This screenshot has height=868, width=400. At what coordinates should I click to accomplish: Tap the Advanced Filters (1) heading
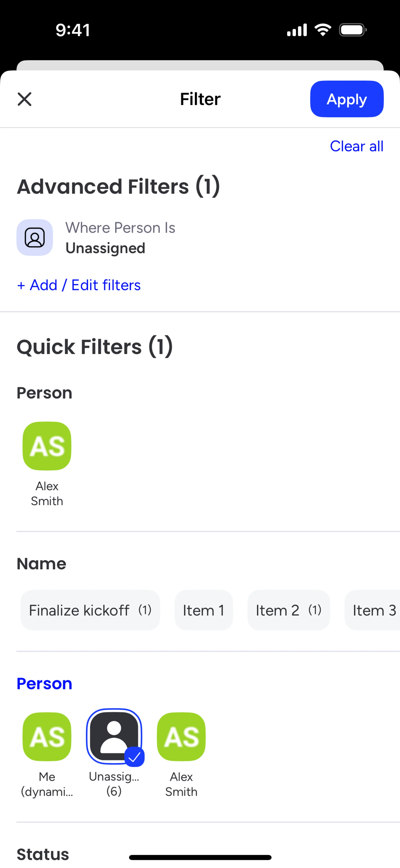point(118,187)
